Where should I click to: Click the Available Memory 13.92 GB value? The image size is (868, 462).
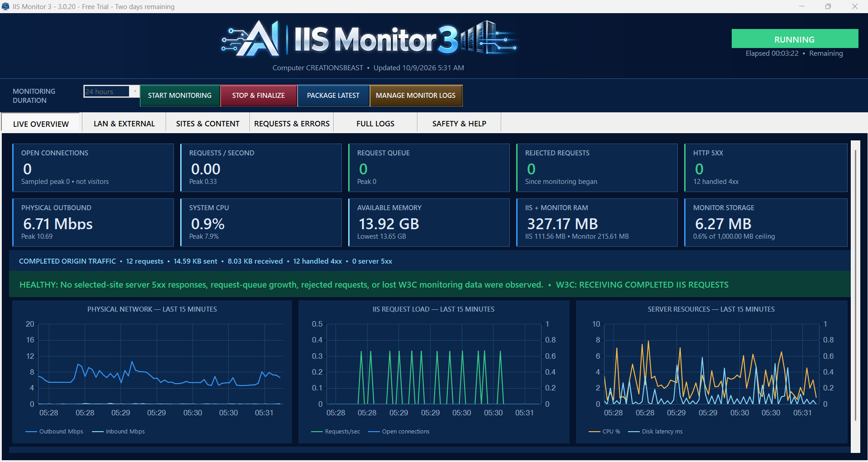click(389, 224)
